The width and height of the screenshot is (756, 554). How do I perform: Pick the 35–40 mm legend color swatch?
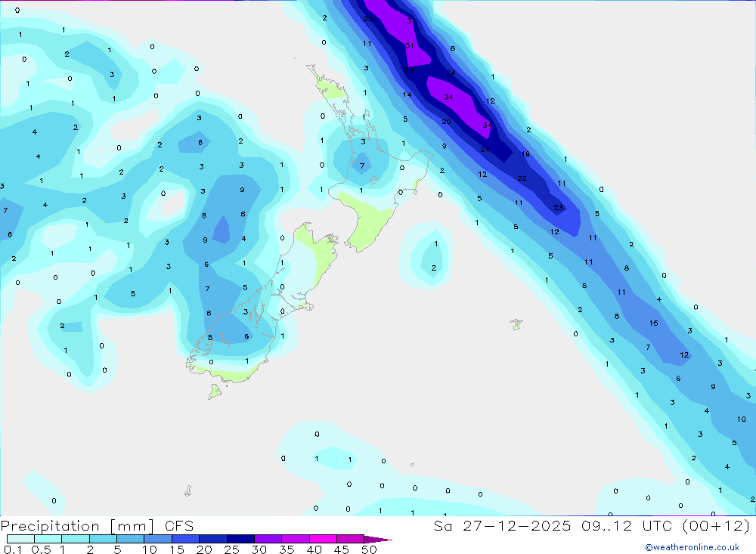click(x=295, y=539)
